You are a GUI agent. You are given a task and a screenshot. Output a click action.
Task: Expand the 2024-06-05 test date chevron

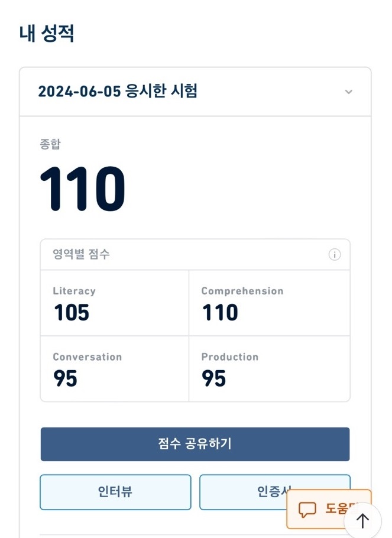[349, 92]
